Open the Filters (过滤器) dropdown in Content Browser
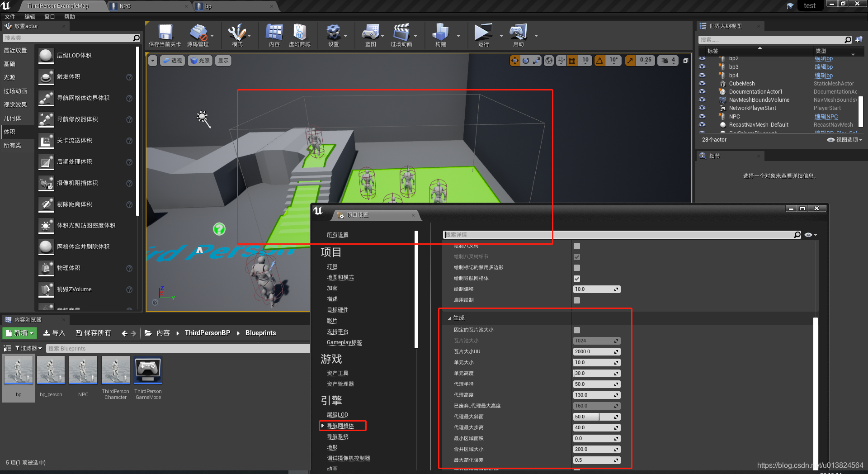 (28, 348)
